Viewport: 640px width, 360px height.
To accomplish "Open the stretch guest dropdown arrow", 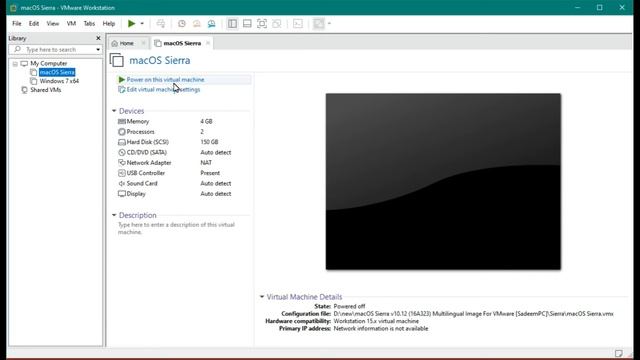I will pos(329,24).
